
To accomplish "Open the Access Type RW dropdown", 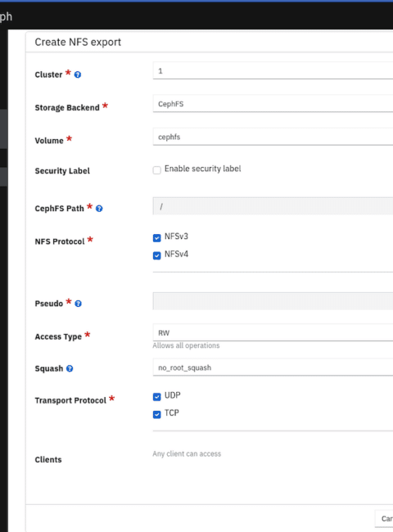I will 273,332.
